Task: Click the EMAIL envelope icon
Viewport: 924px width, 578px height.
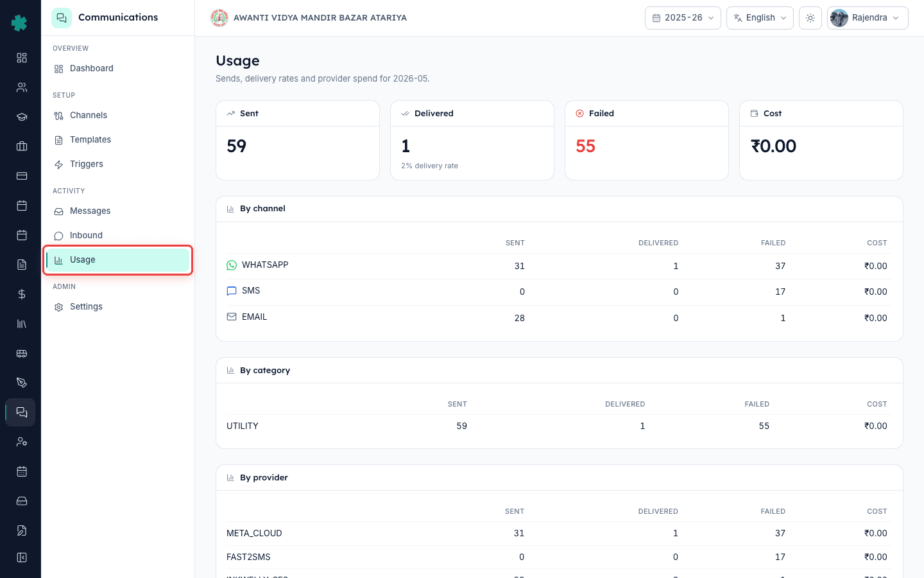Action: coord(232,317)
